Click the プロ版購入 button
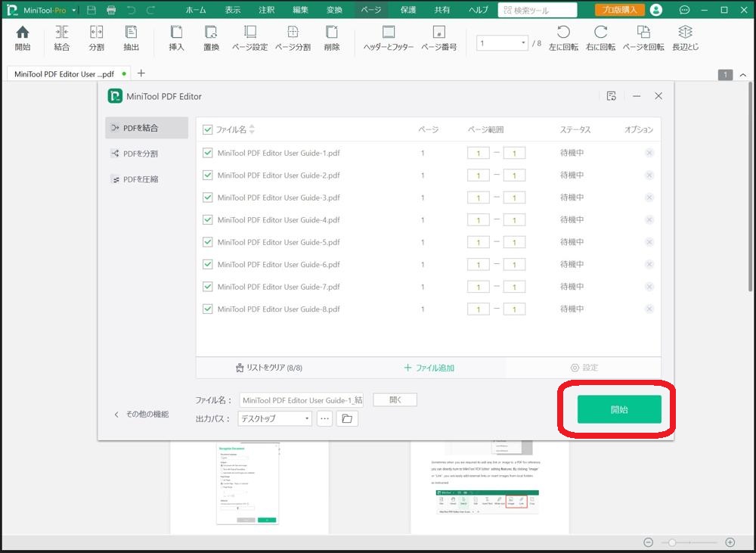 click(x=619, y=10)
